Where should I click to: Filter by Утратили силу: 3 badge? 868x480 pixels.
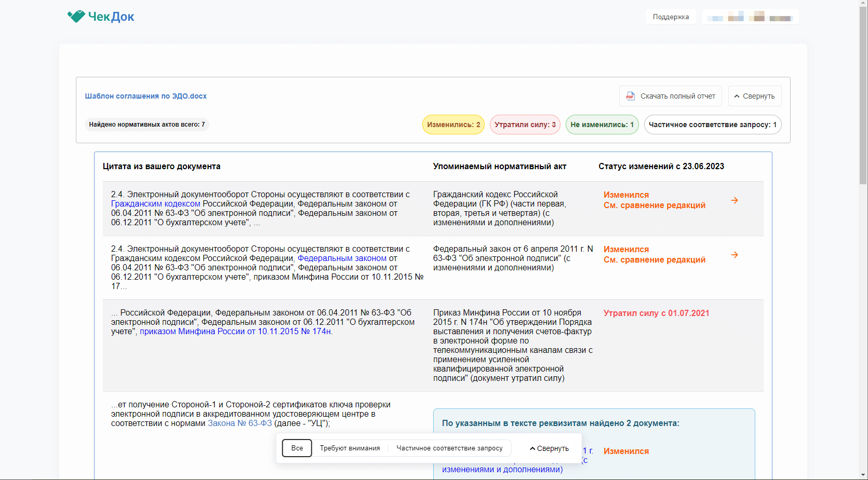point(525,125)
